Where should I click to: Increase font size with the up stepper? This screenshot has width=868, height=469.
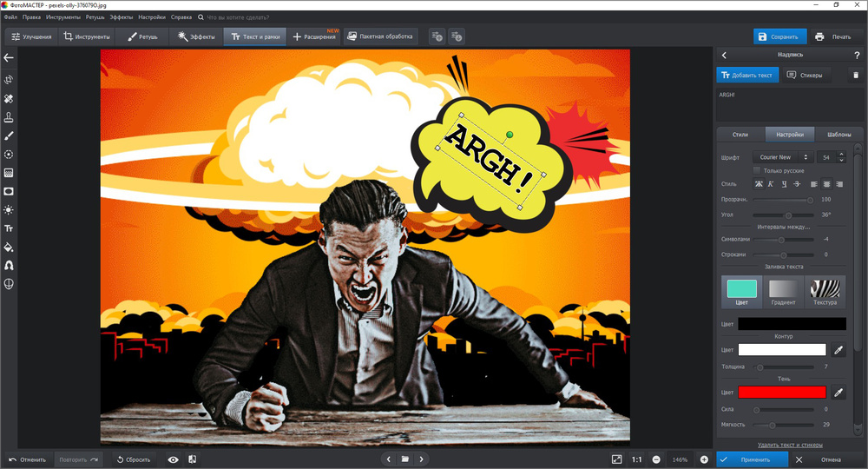(x=841, y=155)
